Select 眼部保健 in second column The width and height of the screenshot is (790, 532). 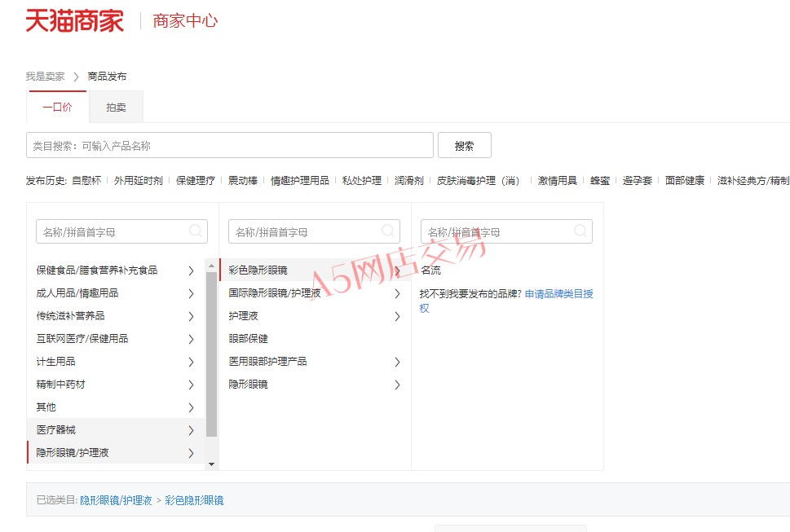point(248,339)
